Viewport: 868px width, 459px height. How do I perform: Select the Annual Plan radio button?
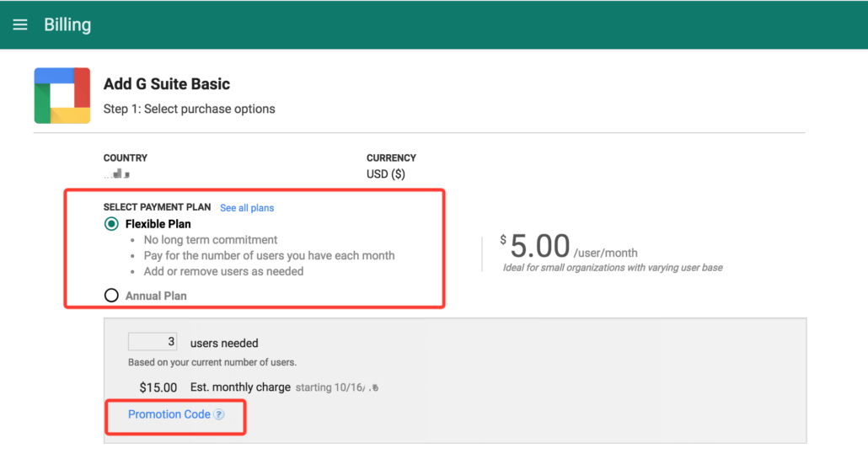tap(111, 296)
